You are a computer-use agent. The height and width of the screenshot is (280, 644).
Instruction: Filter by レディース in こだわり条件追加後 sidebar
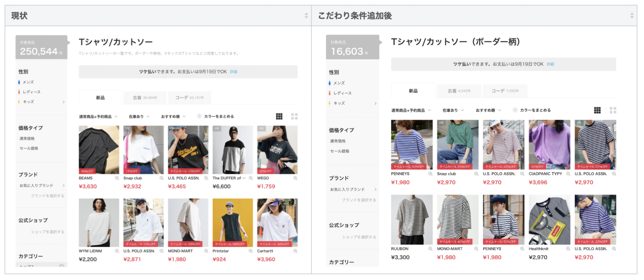(342, 93)
